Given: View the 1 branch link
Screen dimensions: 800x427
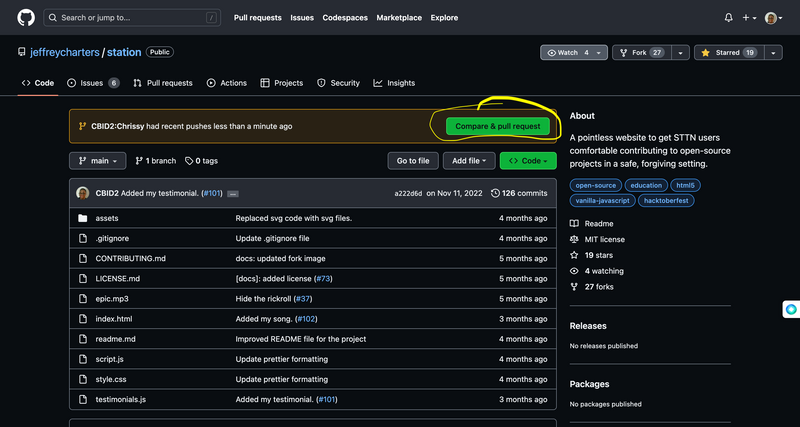Looking at the screenshot, I should tap(156, 161).
